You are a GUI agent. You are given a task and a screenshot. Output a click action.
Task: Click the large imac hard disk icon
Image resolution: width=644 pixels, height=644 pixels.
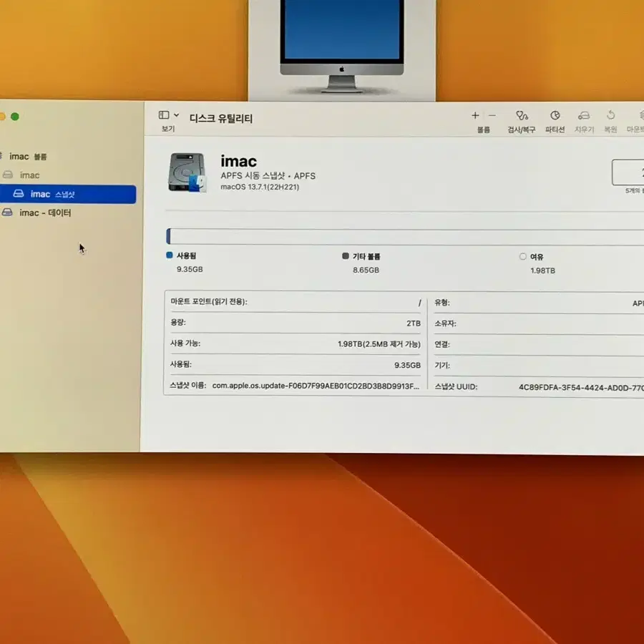pyautogui.click(x=187, y=172)
